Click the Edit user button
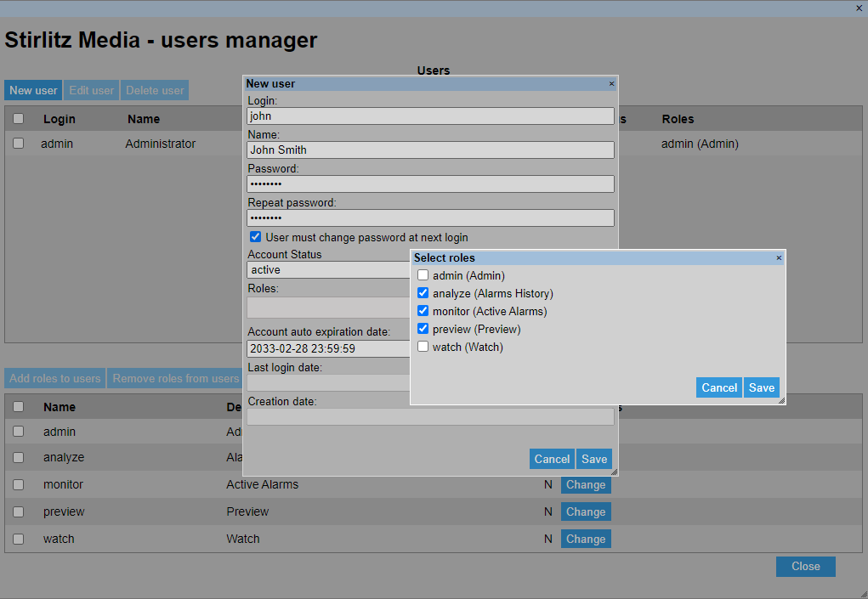Viewport: 868px width, 599px height. click(91, 90)
